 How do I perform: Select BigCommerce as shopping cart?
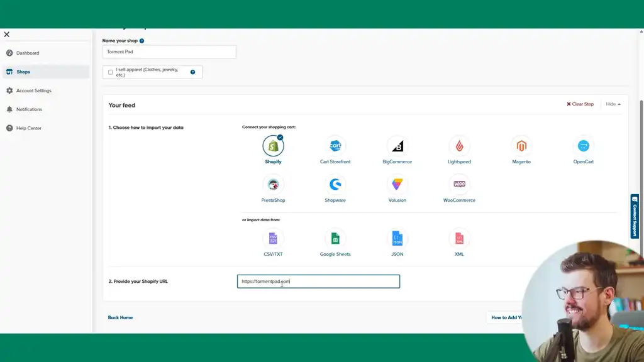pyautogui.click(x=397, y=146)
